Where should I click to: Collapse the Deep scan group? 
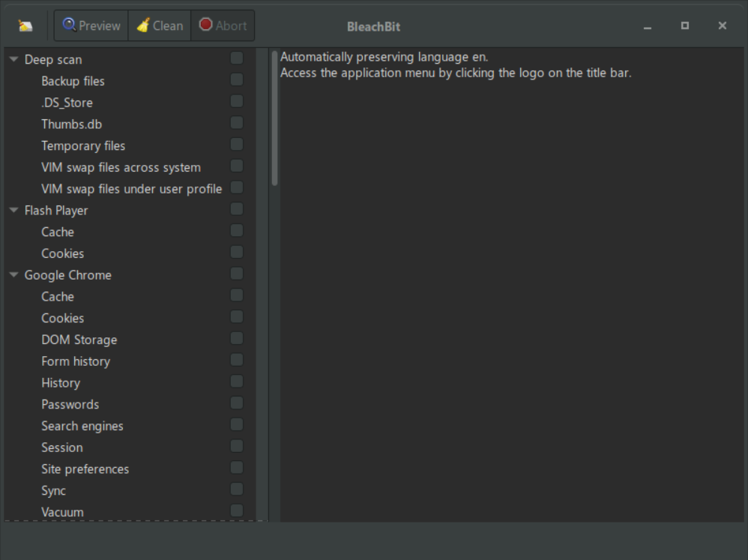(x=13, y=60)
